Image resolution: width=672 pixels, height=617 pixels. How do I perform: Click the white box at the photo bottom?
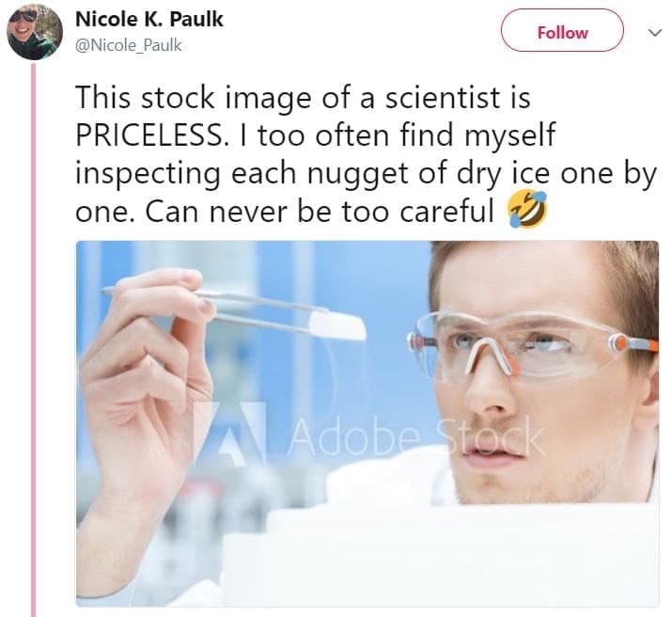[432, 555]
